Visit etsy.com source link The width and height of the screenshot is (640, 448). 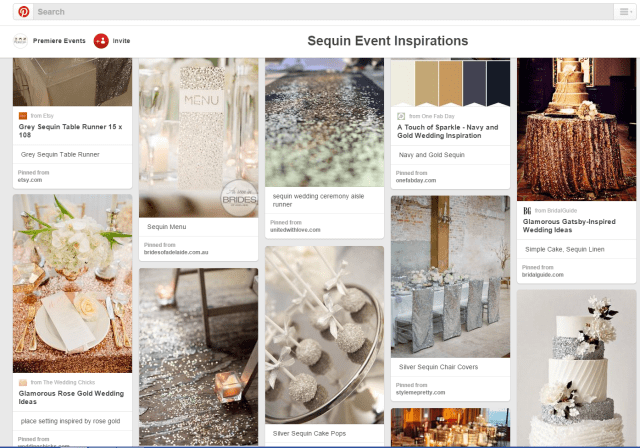coord(30,180)
